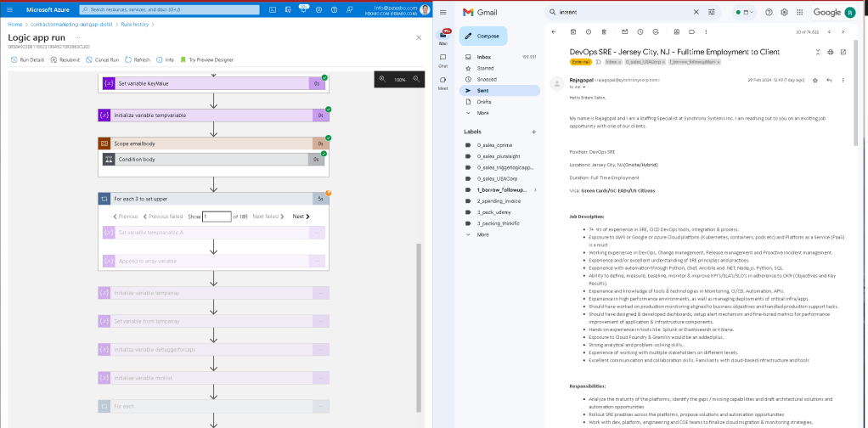Screen dimensions: 868x428
Task: Click Previous iteration in For each loop
Action: pos(126,217)
